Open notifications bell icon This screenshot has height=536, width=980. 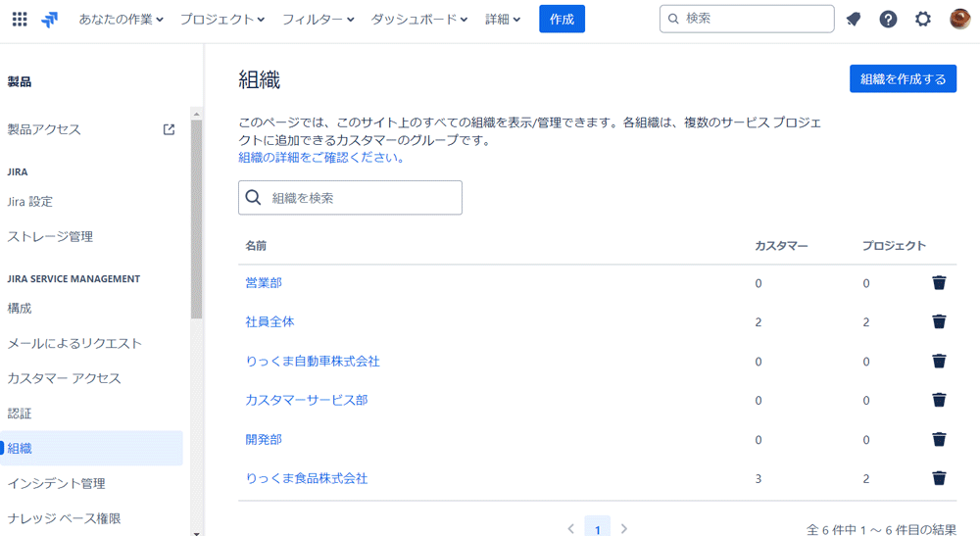point(854,19)
